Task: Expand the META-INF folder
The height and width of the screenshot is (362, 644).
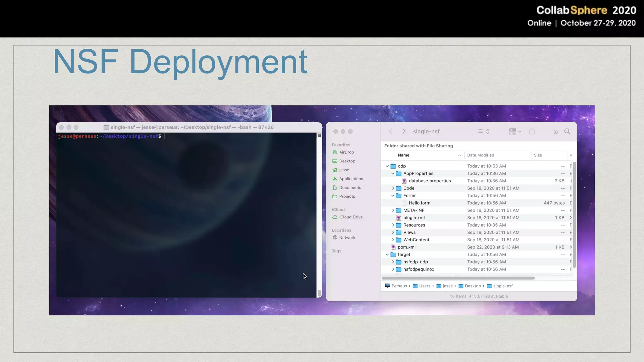Action: 393,210
